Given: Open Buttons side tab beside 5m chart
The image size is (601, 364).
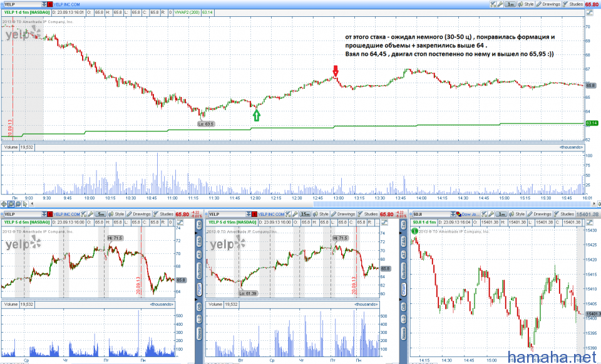Looking at the screenshot, I should (x=199, y=271).
